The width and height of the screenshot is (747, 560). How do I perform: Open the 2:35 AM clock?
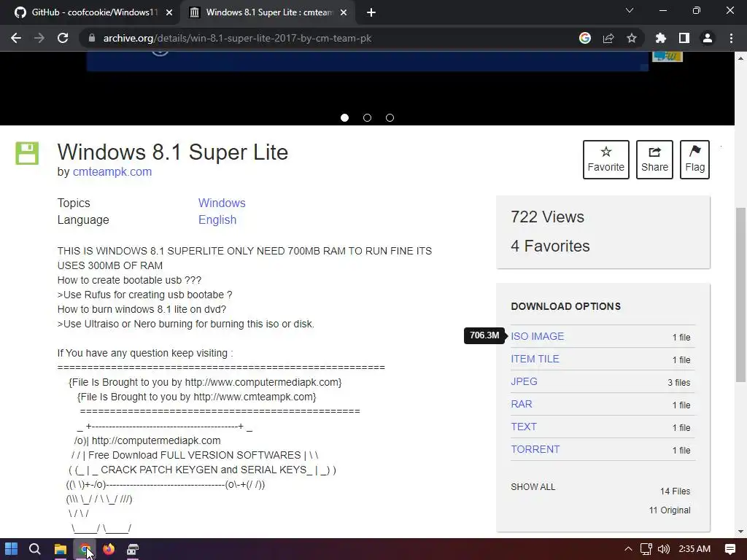coord(694,549)
